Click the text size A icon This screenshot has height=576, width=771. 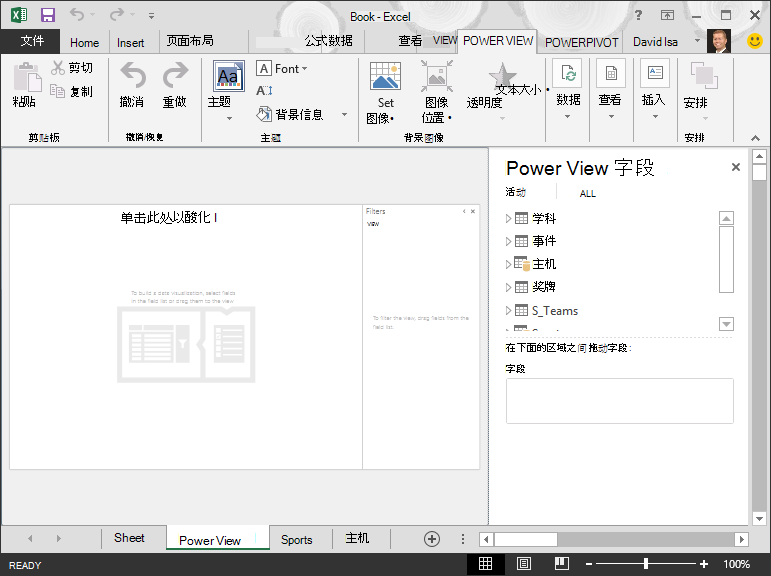click(264, 91)
